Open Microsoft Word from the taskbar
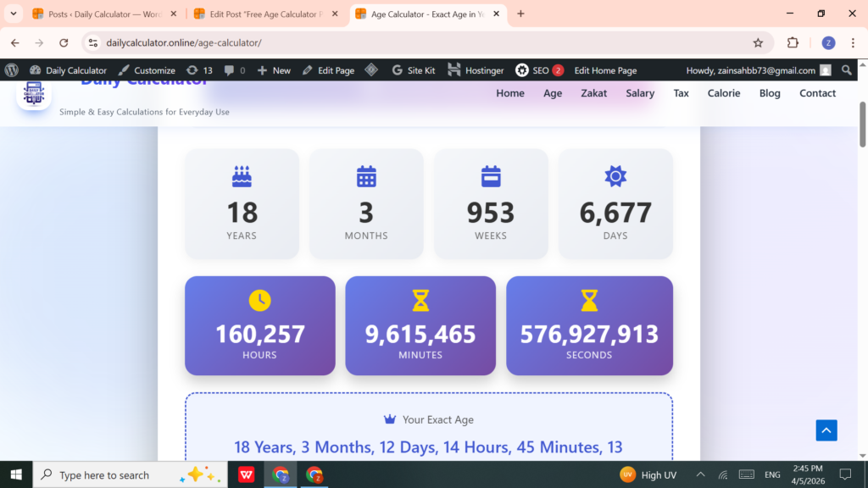Image resolution: width=868 pixels, height=488 pixels. tap(245, 474)
